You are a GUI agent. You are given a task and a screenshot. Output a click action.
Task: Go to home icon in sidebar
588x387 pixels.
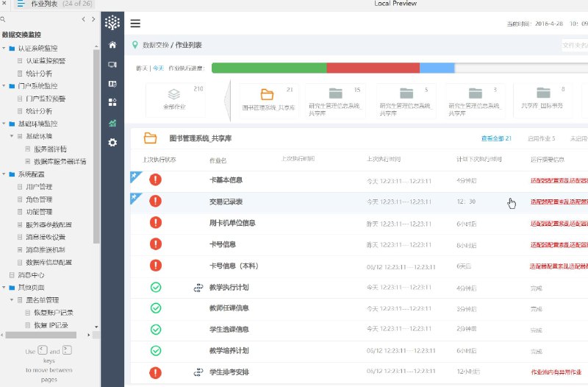point(112,45)
